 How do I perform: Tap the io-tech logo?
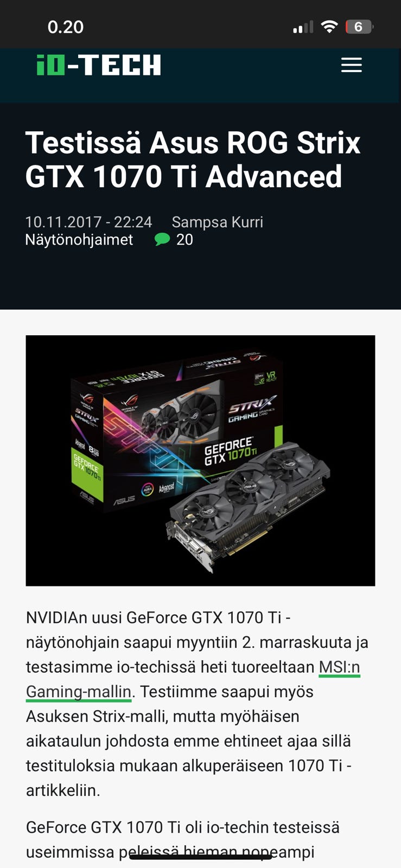99,65
